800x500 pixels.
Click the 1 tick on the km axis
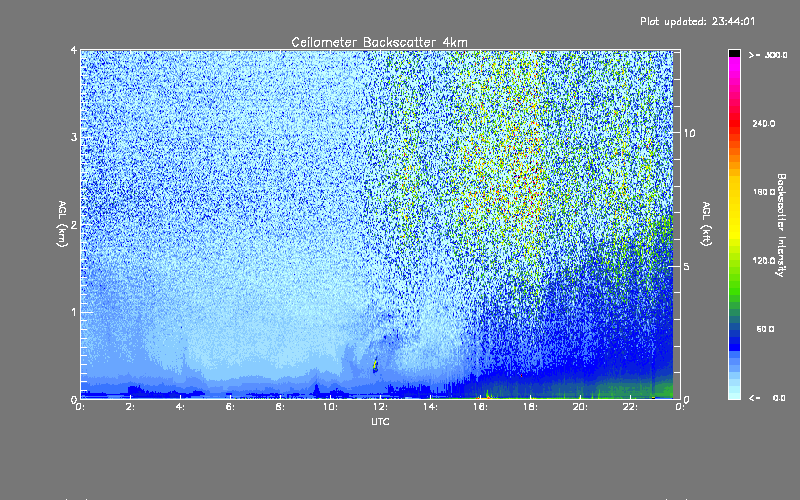(74, 312)
